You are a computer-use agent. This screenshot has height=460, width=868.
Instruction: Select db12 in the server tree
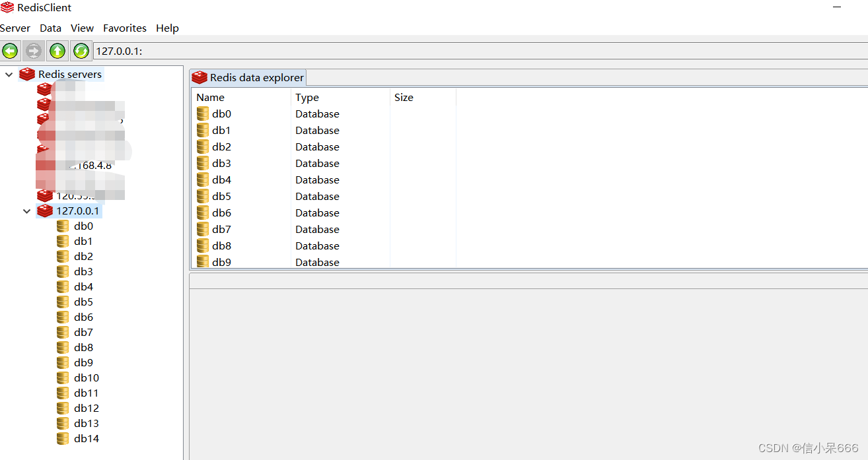87,409
